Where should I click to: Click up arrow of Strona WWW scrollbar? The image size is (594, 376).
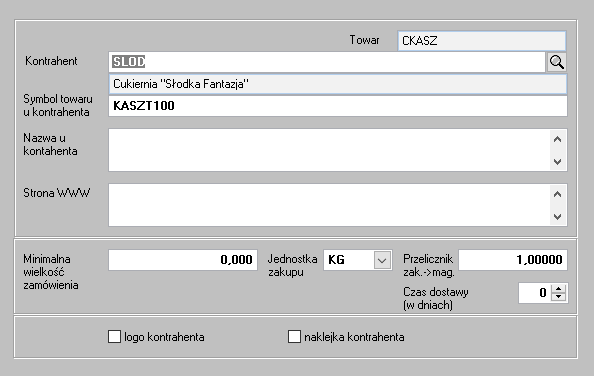click(x=557, y=194)
